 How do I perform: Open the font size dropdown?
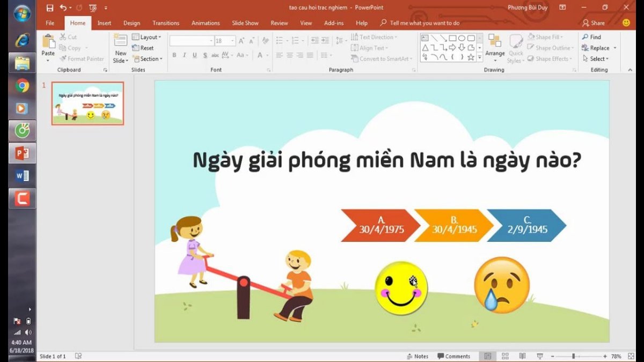(x=232, y=40)
